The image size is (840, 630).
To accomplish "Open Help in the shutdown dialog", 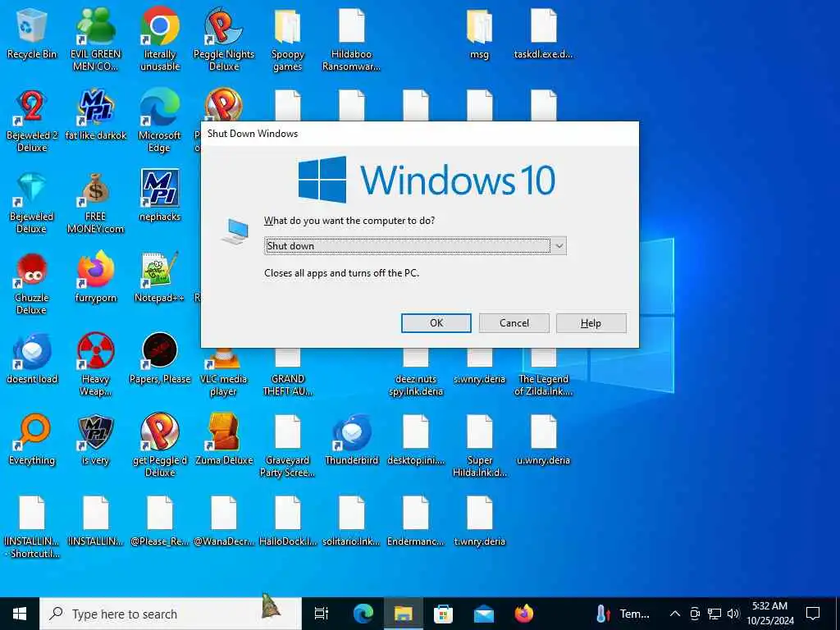I will point(591,323).
